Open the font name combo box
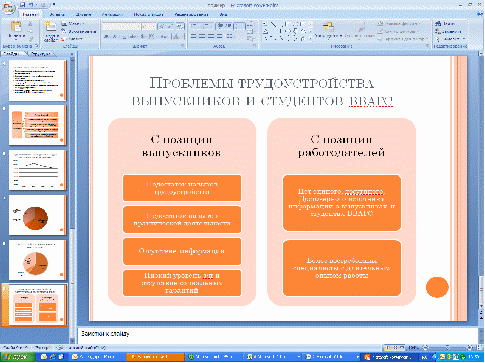 pyautogui.click(x=121, y=26)
